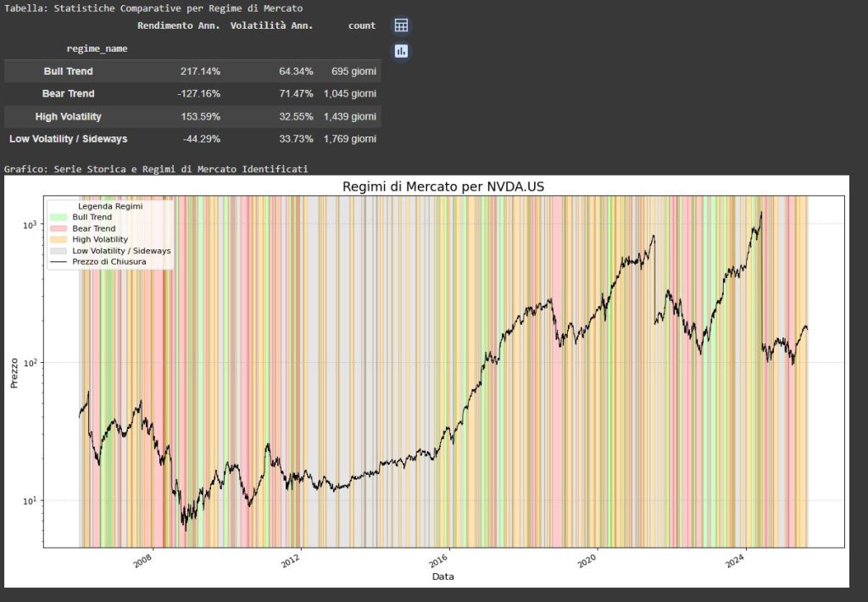Click the gray Low Volatility / Sideways legend swatch
The height and width of the screenshot is (602, 868).
click(58, 251)
